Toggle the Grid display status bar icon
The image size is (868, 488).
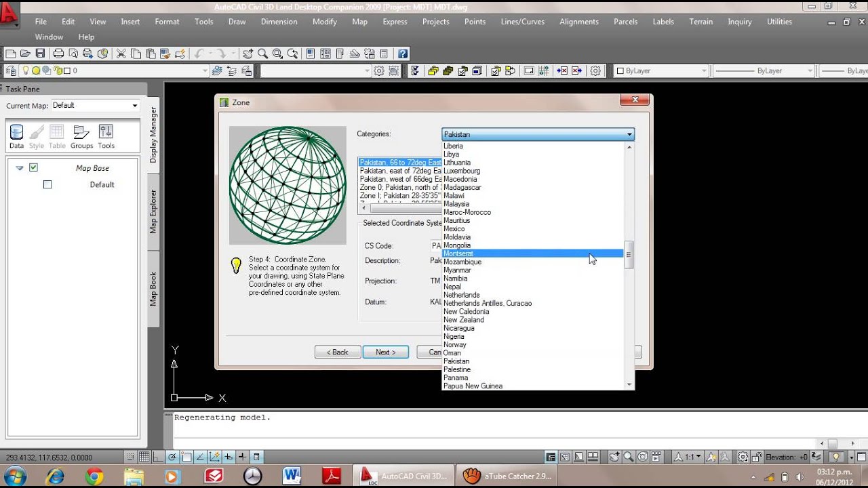pos(144,457)
